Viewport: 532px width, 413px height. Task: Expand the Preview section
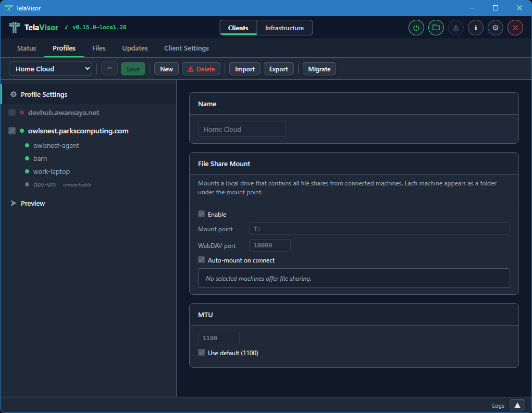click(28, 203)
